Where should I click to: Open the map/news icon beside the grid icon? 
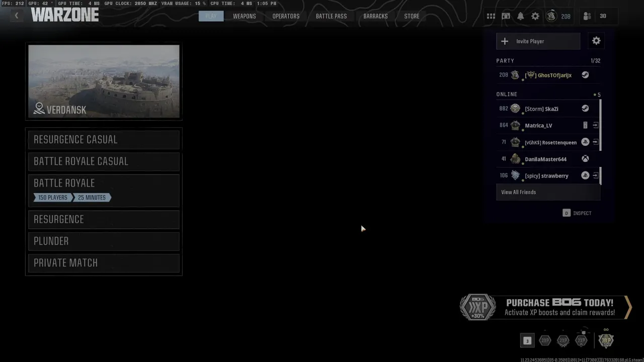coord(506,16)
